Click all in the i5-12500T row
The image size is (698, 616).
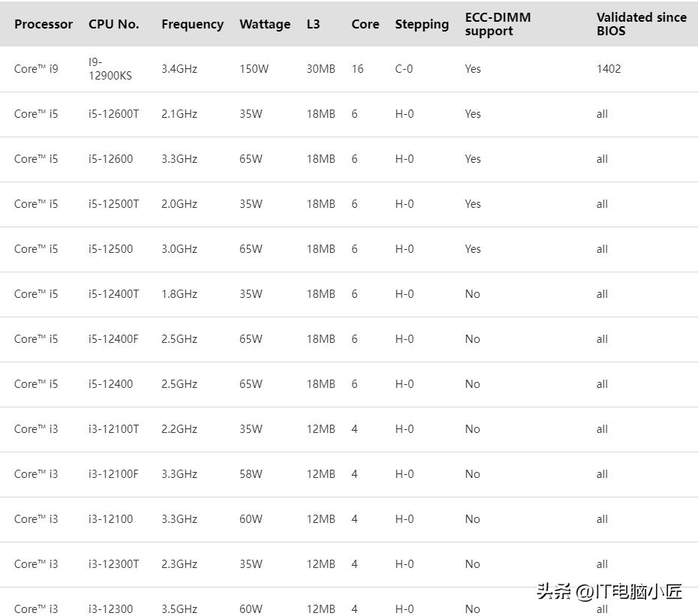click(602, 204)
